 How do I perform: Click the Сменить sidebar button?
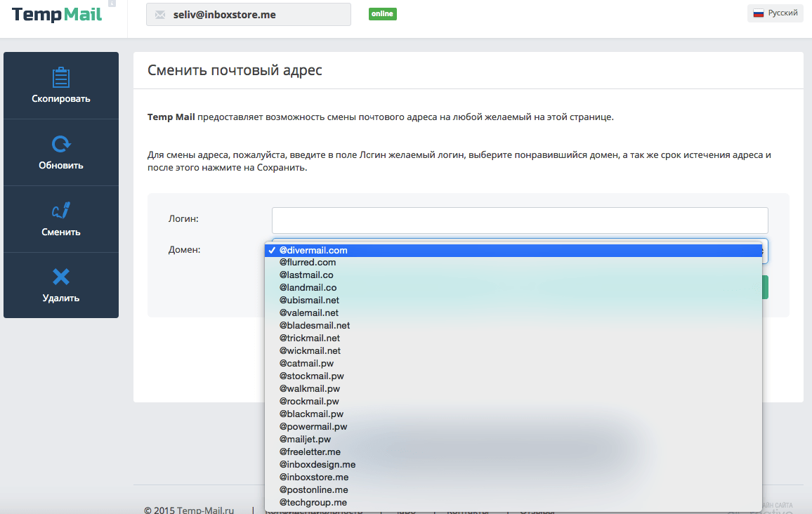pyautogui.click(x=61, y=219)
